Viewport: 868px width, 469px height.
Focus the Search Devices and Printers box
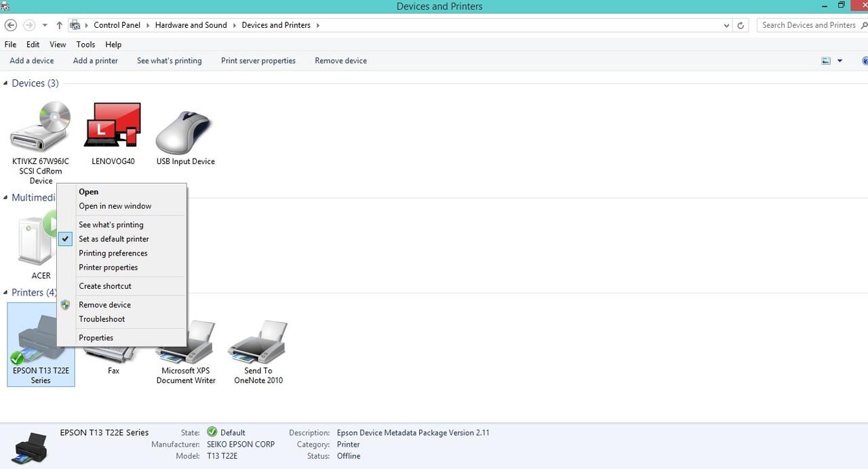tap(811, 25)
